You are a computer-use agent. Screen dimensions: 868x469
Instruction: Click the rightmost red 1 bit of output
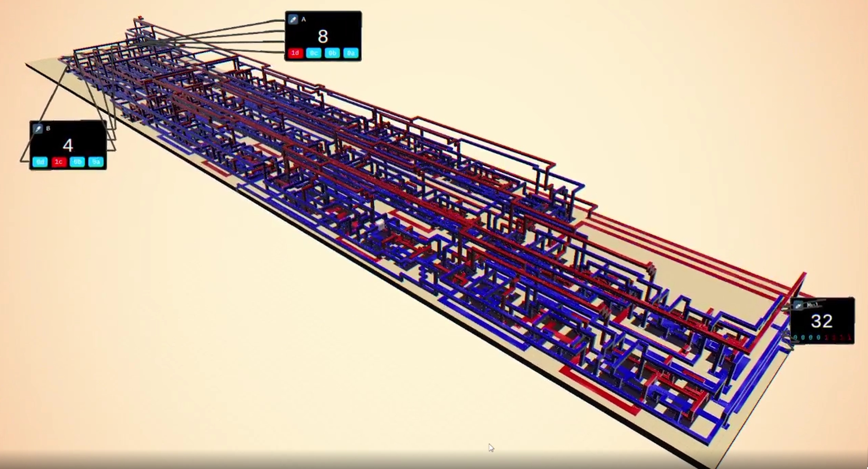[x=849, y=338]
